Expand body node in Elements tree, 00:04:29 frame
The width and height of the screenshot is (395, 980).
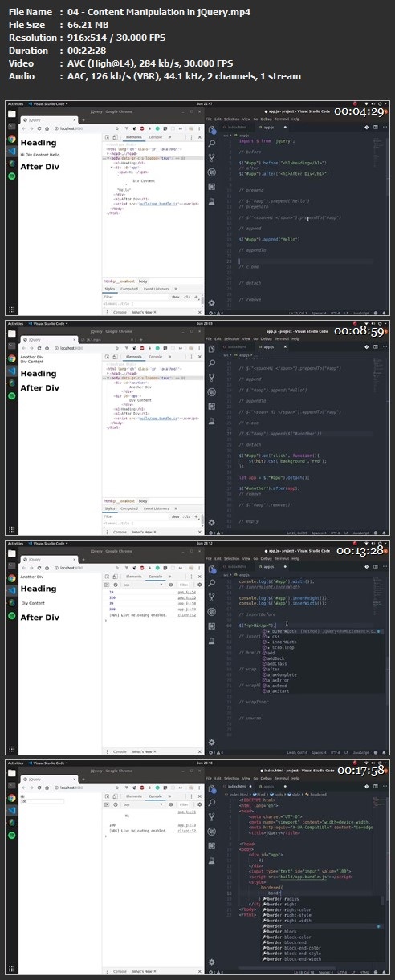click(108, 159)
